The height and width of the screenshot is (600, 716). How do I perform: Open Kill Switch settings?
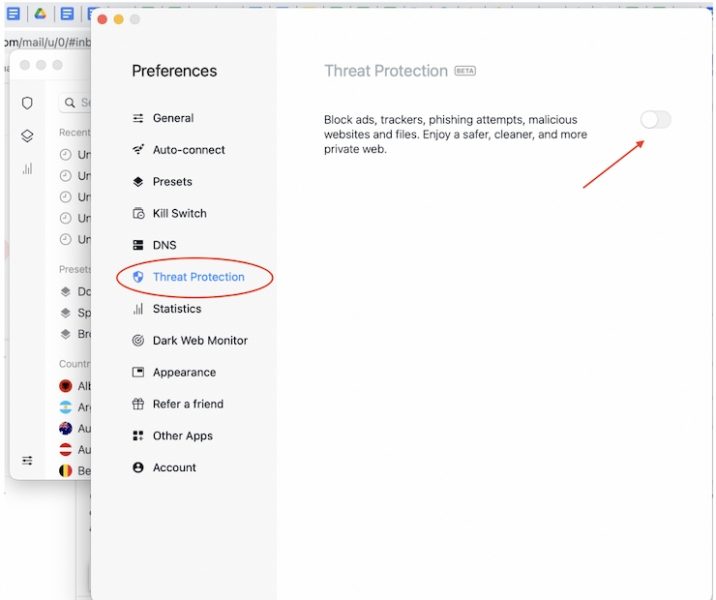click(x=169, y=213)
